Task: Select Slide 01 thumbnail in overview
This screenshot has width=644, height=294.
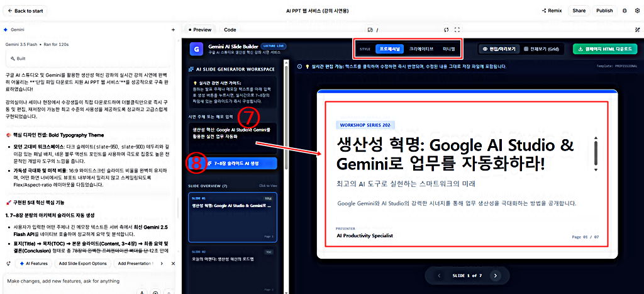Action: pyautogui.click(x=232, y=217)
